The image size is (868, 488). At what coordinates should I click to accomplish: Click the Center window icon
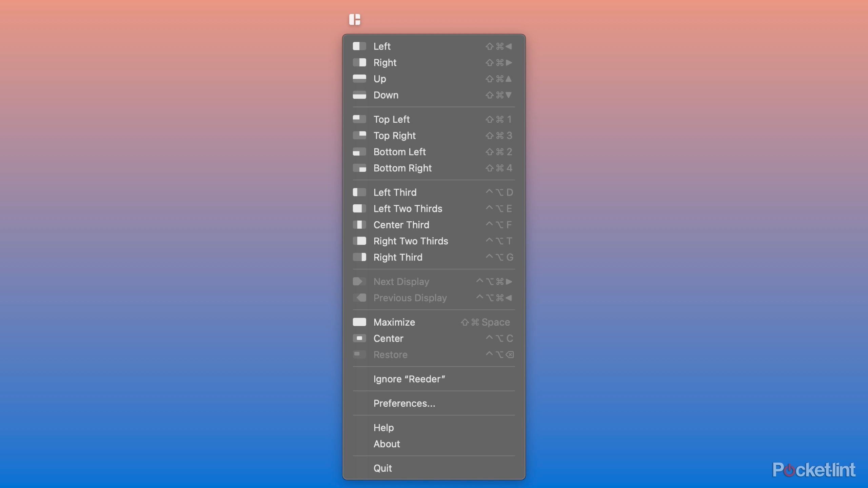[x=360, y=338]
